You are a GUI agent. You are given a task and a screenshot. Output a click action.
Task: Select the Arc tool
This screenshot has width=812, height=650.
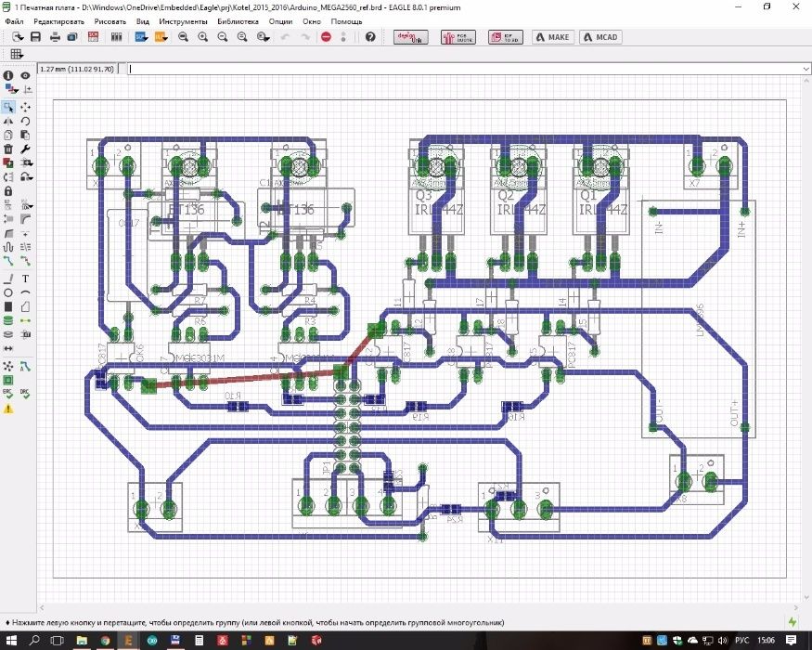click(x=25, y=292)
